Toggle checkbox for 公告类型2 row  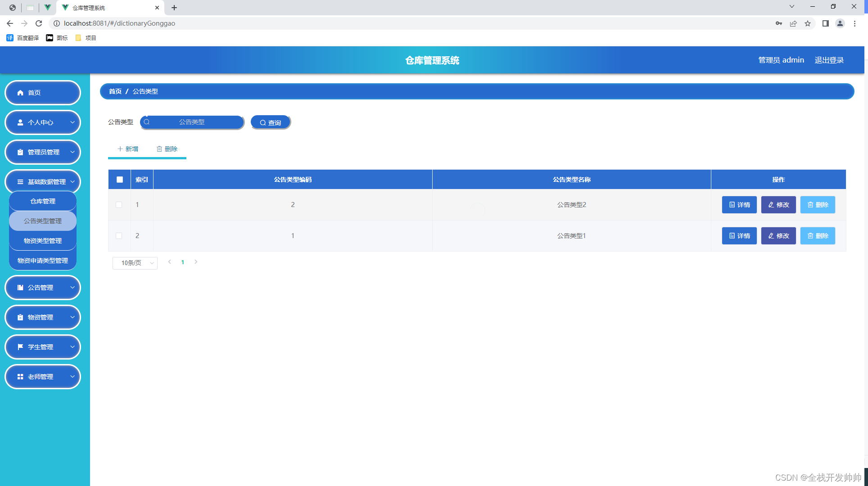pos(119,204)
